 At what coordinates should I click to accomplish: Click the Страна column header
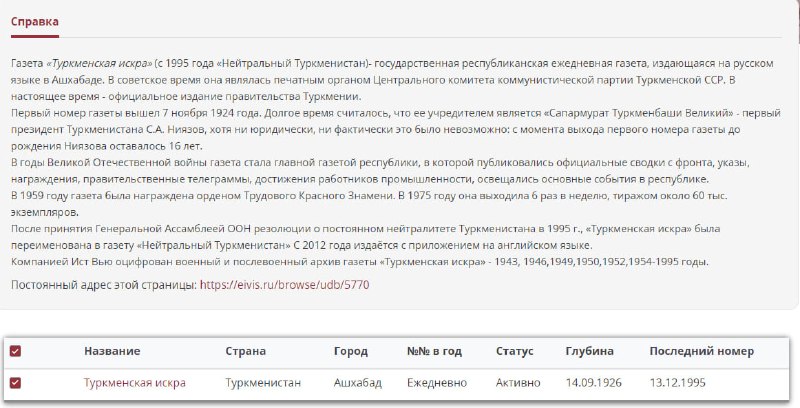[245, 351]
